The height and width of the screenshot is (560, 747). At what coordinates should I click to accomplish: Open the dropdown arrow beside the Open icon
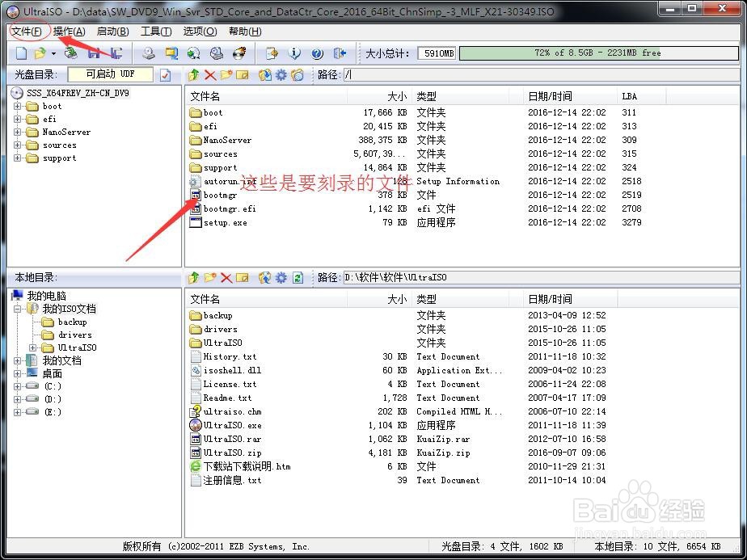pos(53,53)
